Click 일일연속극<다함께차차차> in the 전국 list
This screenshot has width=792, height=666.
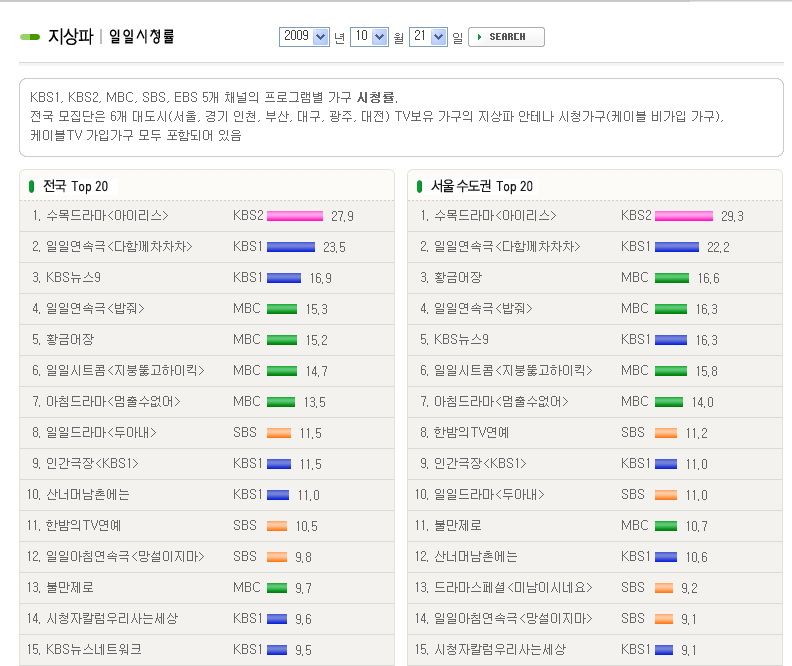[119, 246]
